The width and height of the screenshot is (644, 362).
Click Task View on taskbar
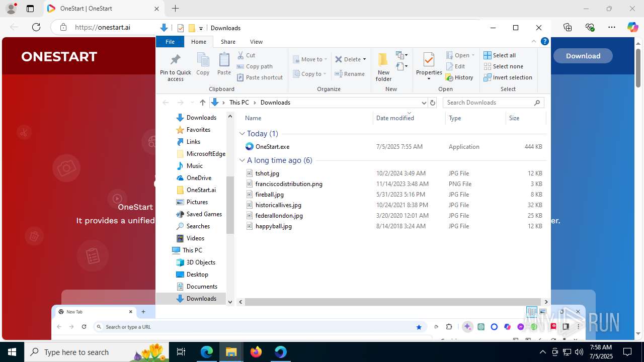click(x=182, y=352)
